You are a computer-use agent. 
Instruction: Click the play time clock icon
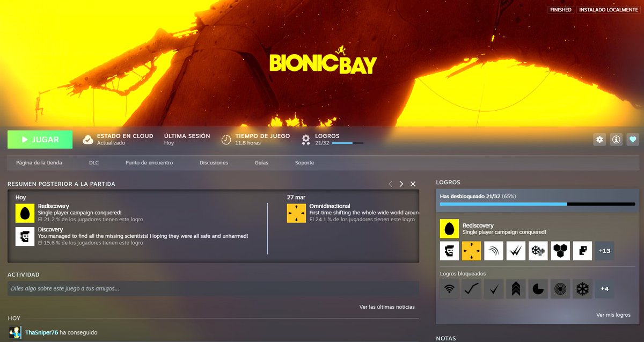pyautogui.click(x=226, y=140)
